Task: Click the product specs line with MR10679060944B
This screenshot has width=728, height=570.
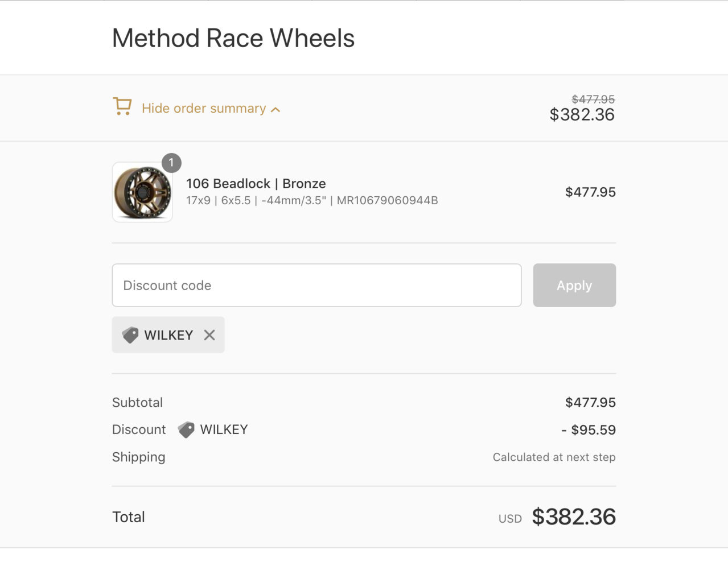Action: pos(312,200)
